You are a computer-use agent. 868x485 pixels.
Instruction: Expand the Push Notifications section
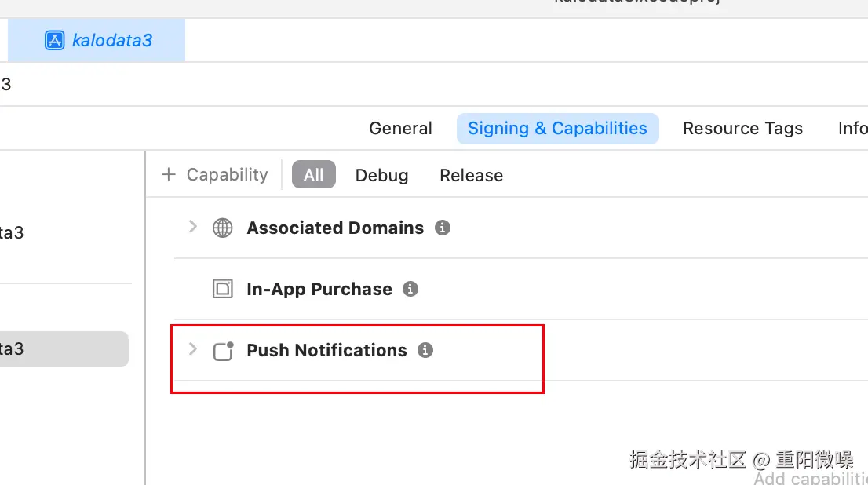click(x=192, y=349)
